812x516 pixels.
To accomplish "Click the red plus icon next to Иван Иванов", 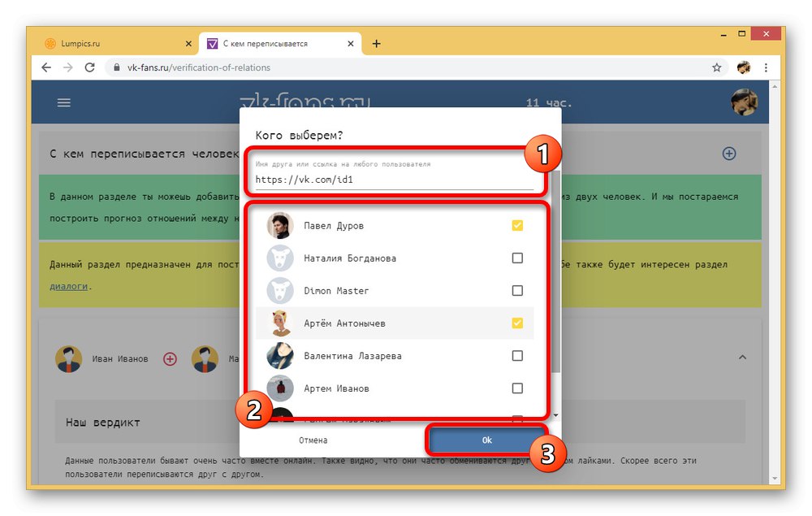I will [x=170, y=358].
